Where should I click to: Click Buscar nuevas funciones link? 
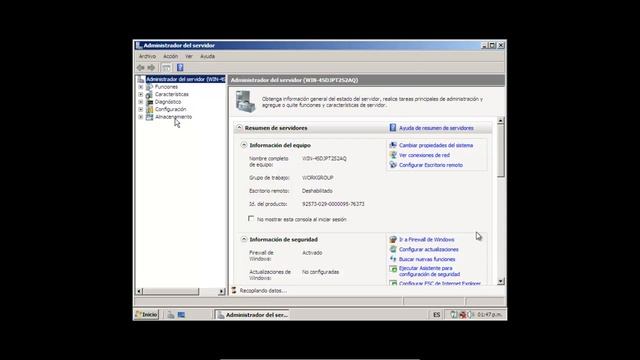(427, 259)
